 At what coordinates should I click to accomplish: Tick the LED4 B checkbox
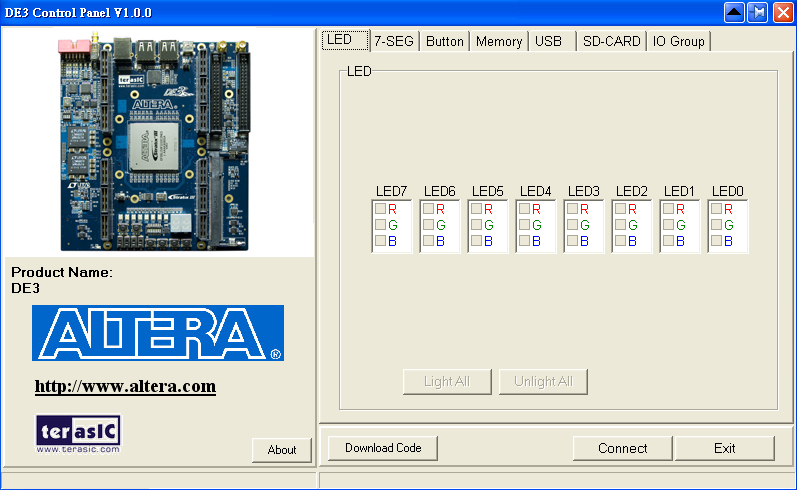[524, 240]
